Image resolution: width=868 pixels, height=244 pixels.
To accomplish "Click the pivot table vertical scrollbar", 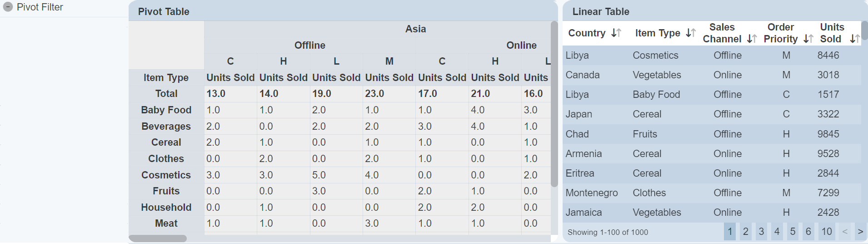I will 554,104.
